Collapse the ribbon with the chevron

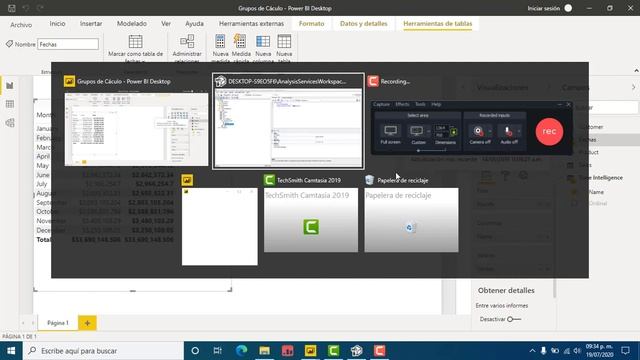coord(636,71)
